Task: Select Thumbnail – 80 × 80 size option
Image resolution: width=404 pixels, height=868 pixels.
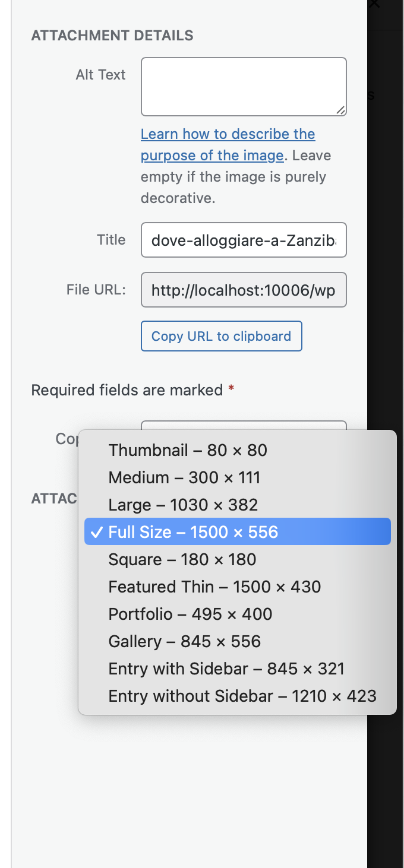Action: [x=188, y=450]
